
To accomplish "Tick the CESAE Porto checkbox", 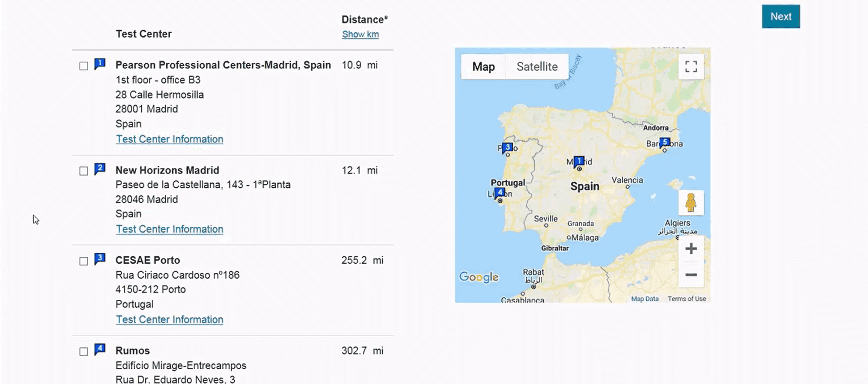I will click(84, 261).
